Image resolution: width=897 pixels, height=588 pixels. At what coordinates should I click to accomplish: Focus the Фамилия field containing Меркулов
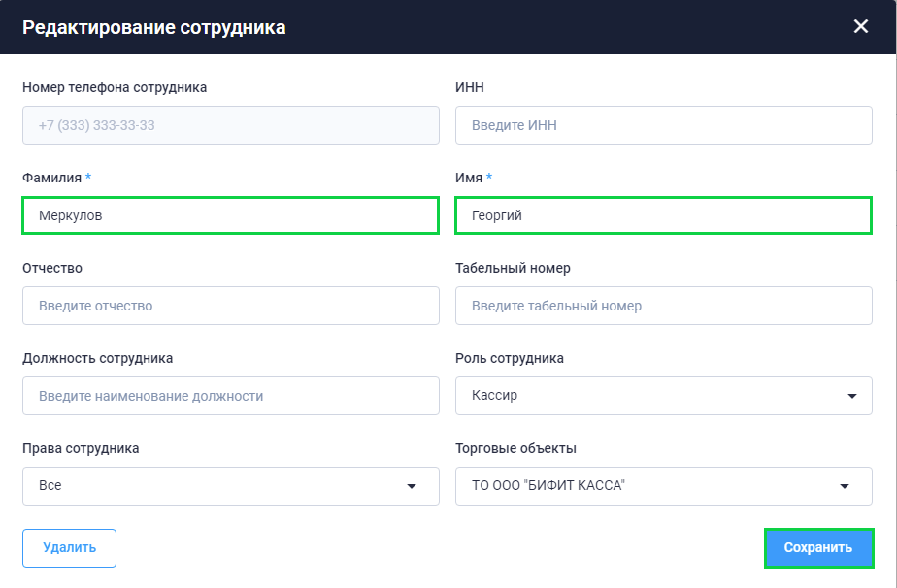[230, 215]
